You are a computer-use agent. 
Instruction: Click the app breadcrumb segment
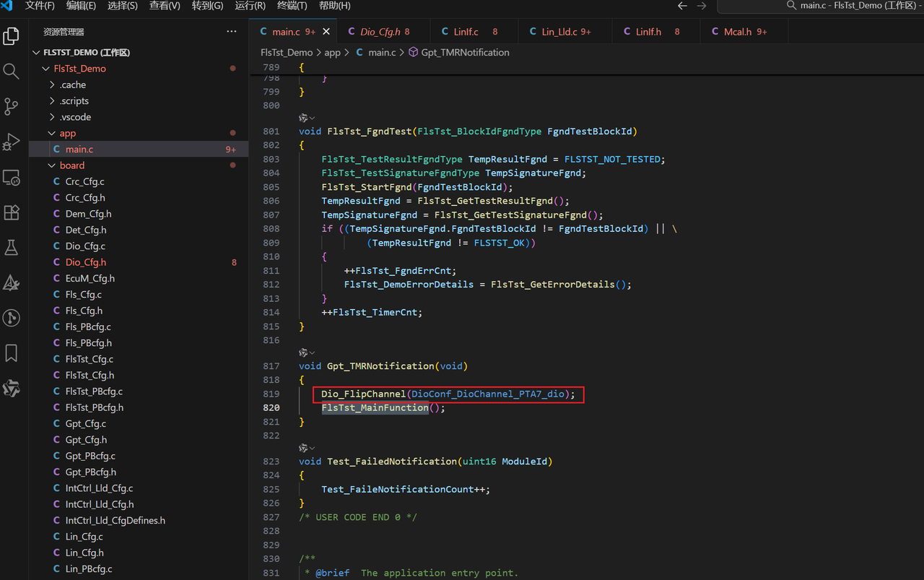[332, 53]
